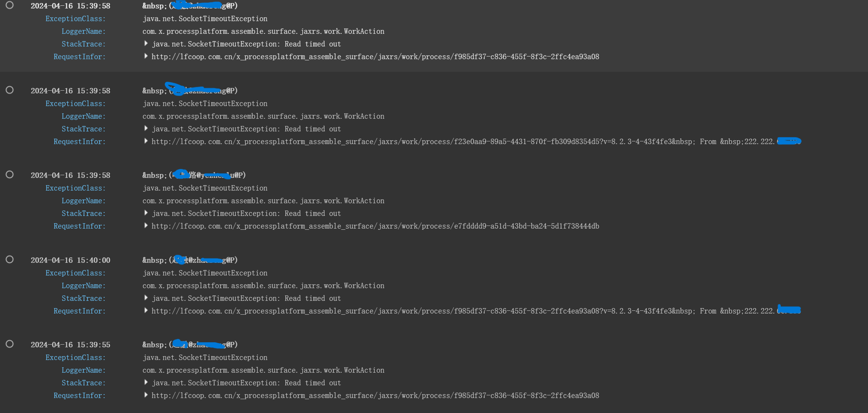
Task: Expand StackTrace in 15:39:58 entry requesting f985df37
Action: pyautogui.click(x=146, y=43)
